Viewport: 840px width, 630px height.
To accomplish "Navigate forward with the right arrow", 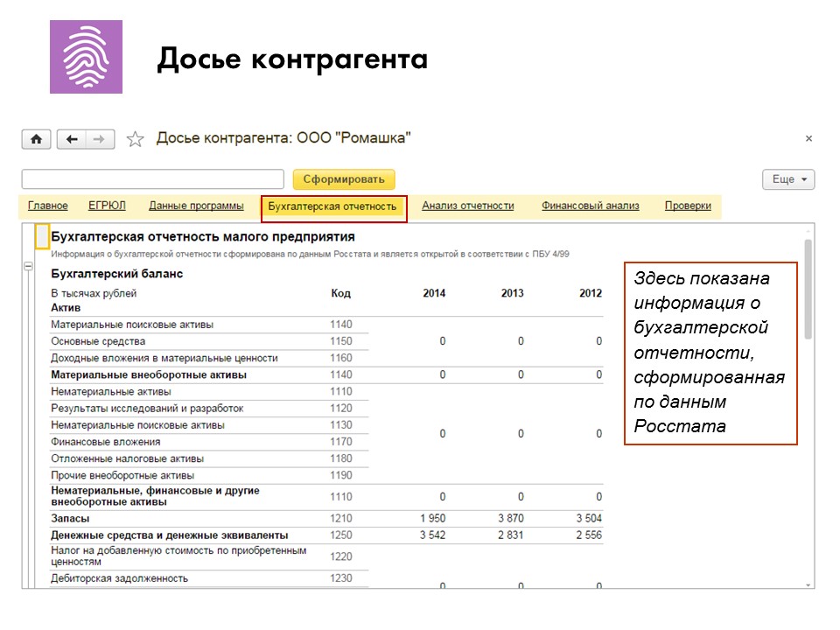I will coord(100,139).
